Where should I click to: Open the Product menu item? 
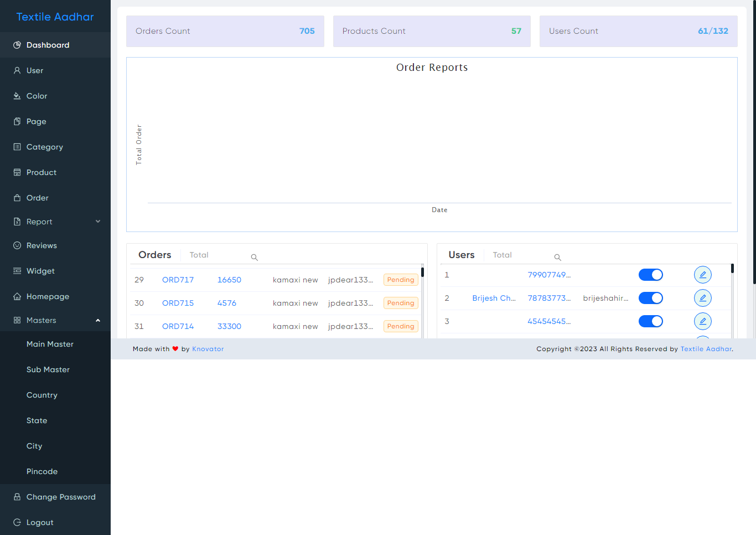click(42, 172)
